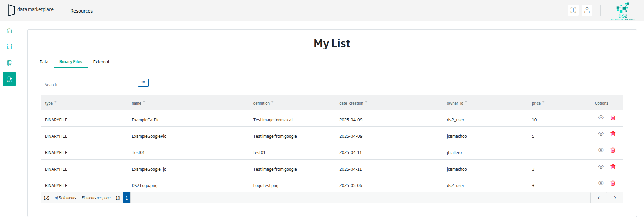View ExampleGooglePic with the eye icon
This screenshot has width=644, height=220.
coord(601,134)
